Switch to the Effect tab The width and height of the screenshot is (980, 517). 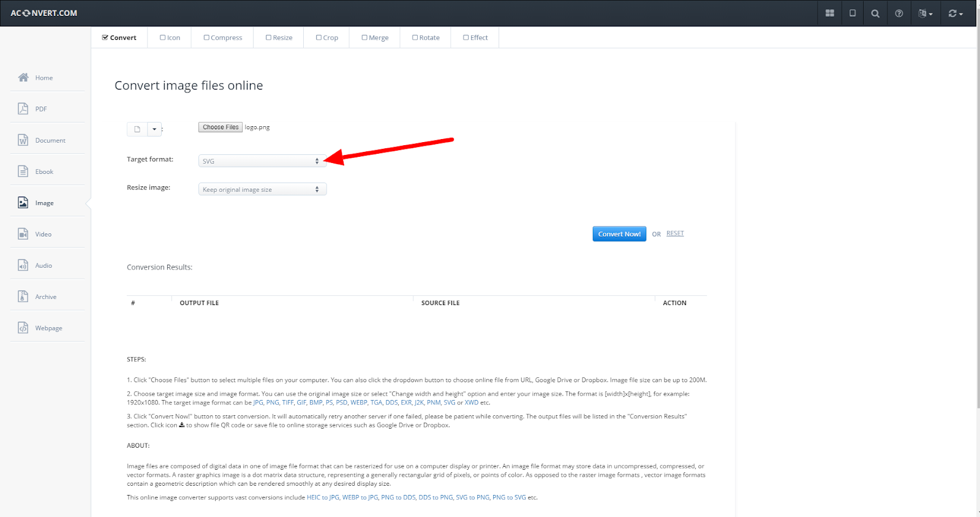pos(475,37)
